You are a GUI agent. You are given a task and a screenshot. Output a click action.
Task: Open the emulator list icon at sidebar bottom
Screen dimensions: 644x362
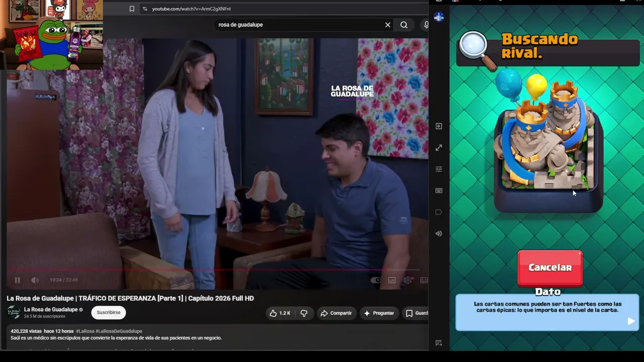pos(439,343)
